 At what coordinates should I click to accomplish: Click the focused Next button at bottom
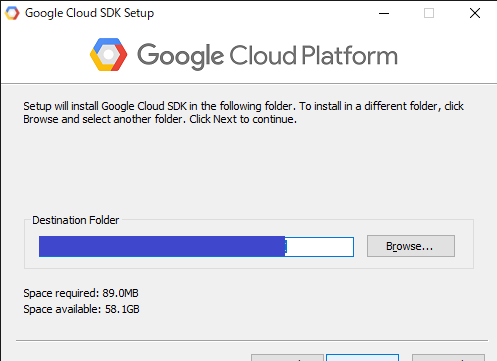click(x=362, y=358)
